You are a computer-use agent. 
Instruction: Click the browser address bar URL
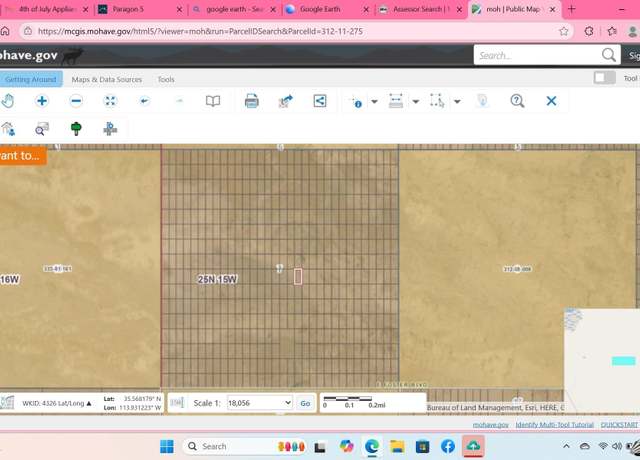click(200, 31)
